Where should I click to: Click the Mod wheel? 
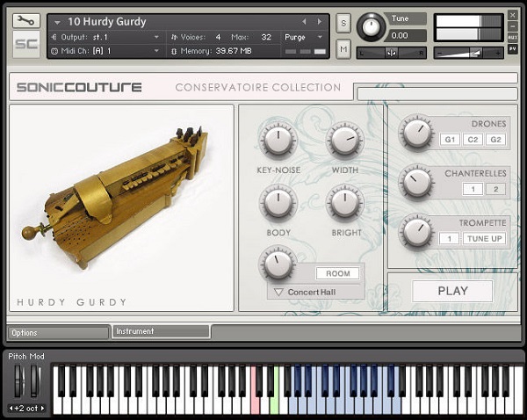(x=35, y=381)
